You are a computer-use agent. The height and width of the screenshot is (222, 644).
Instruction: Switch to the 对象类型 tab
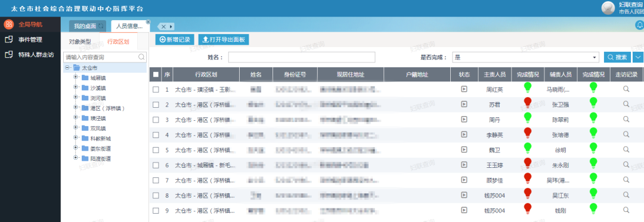coord(80,42)
